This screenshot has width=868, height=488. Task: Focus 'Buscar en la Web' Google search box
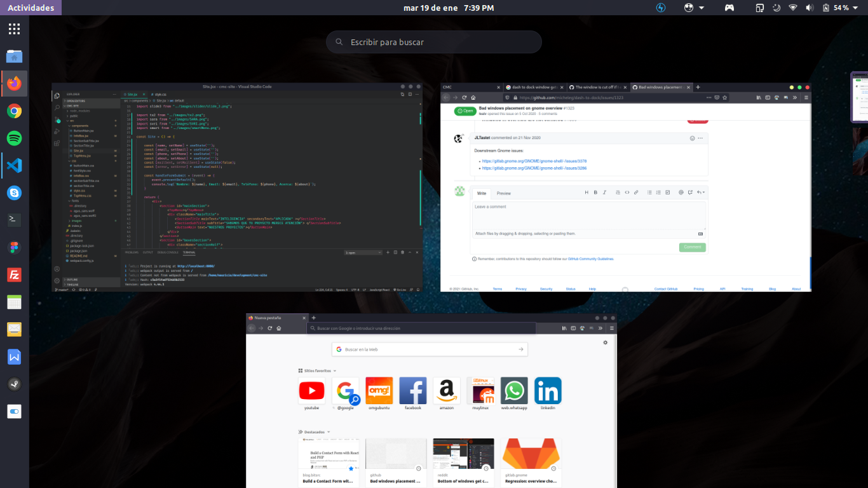pyautogui.click(x=430, y=349)
